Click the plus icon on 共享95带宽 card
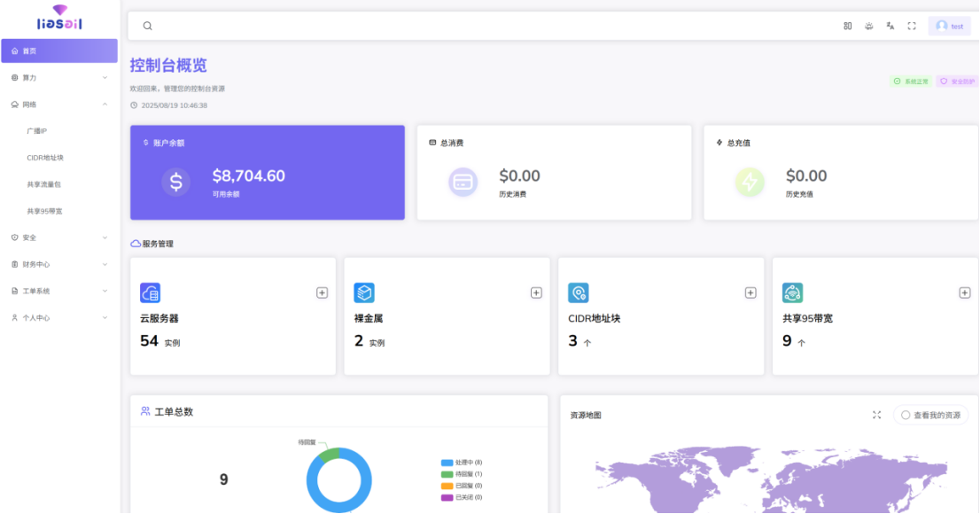Image resolution: width=980 pixels, height=514 pixels. (964, 293)
